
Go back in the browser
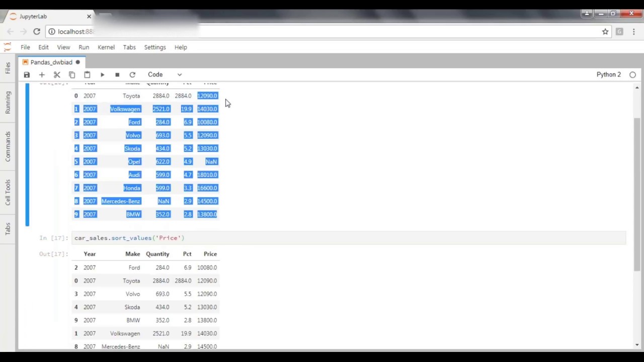coord(10,32)
